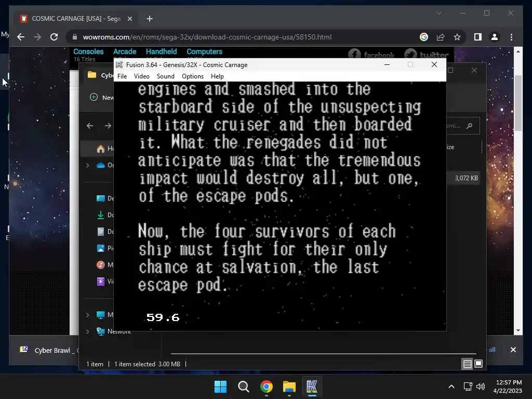Image resolution: width=532 pixels, height=399 pixels.
Task: Go forward in File Explorer
Action: [108, 126]
